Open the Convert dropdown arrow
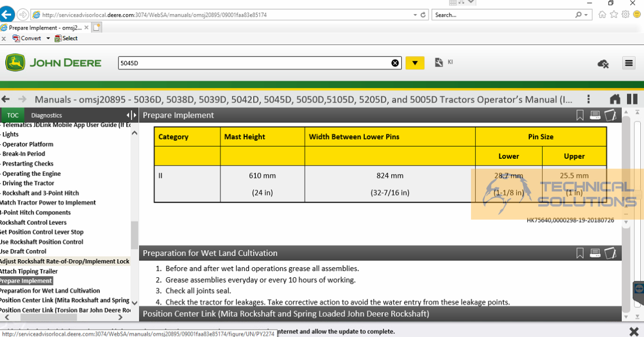This screenshot has height=337, width=644. point(48,38)
